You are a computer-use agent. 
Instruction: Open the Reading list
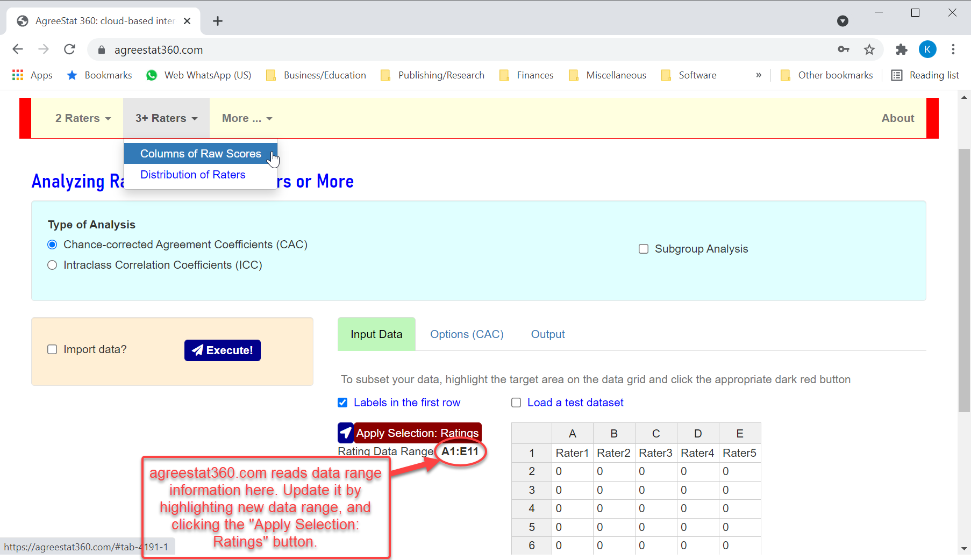click(925, 75)
